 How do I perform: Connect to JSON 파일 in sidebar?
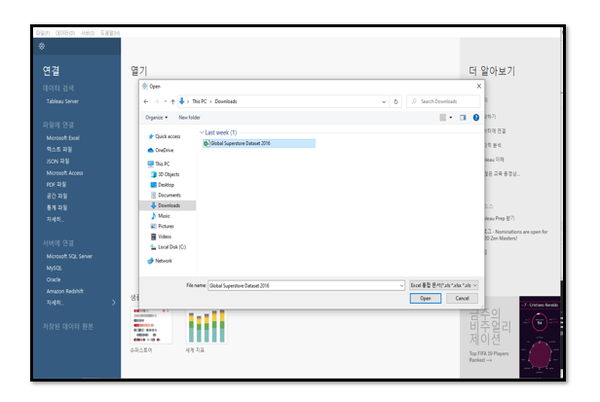(x=58, y=161)
